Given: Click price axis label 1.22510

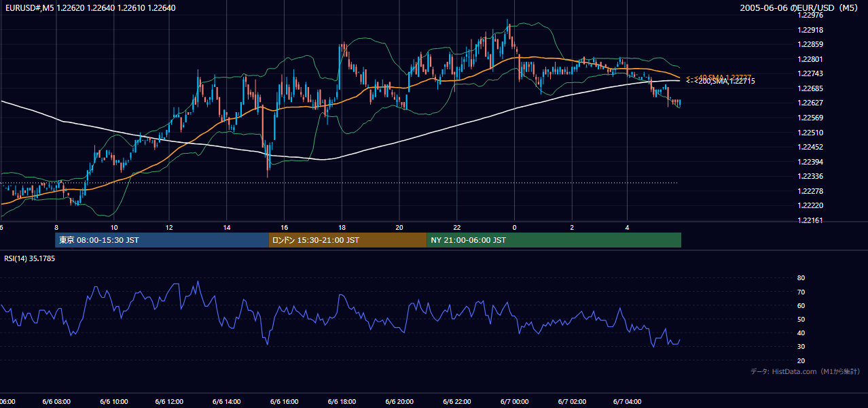Looking at the screenshot, I should [x=810, y=133].
